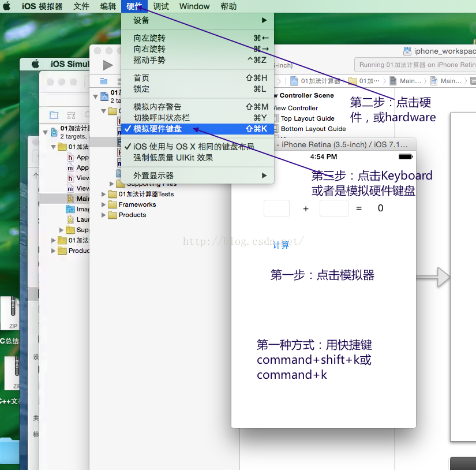
Task: Click the second addend input field
Action: pos(333,208)
